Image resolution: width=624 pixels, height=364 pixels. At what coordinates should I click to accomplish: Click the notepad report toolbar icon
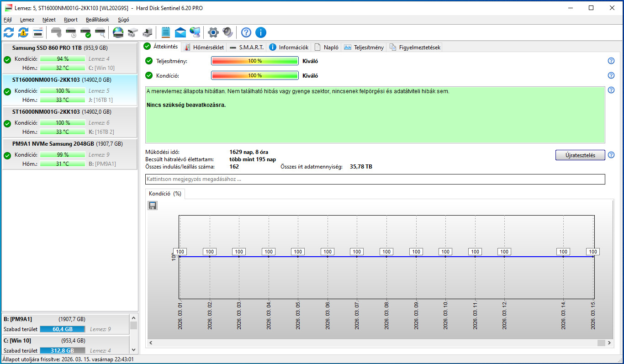pyautogui.click(x=166, y=32)
